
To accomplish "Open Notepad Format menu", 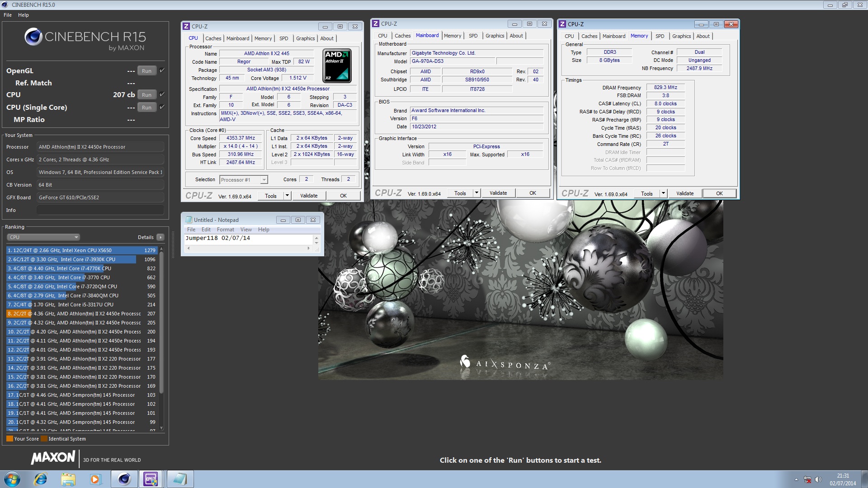I will click(226, 230).
